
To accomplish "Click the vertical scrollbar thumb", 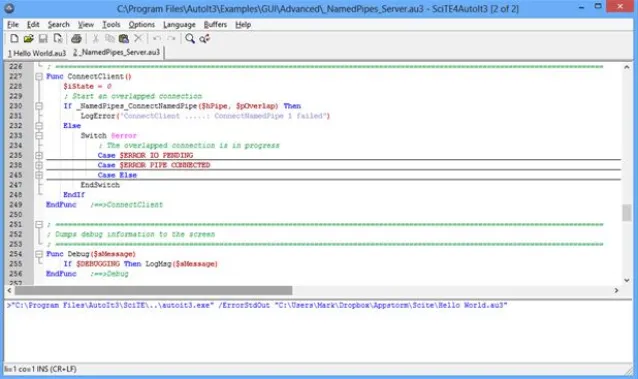I will pyautogui.click(x=627, y=213).
